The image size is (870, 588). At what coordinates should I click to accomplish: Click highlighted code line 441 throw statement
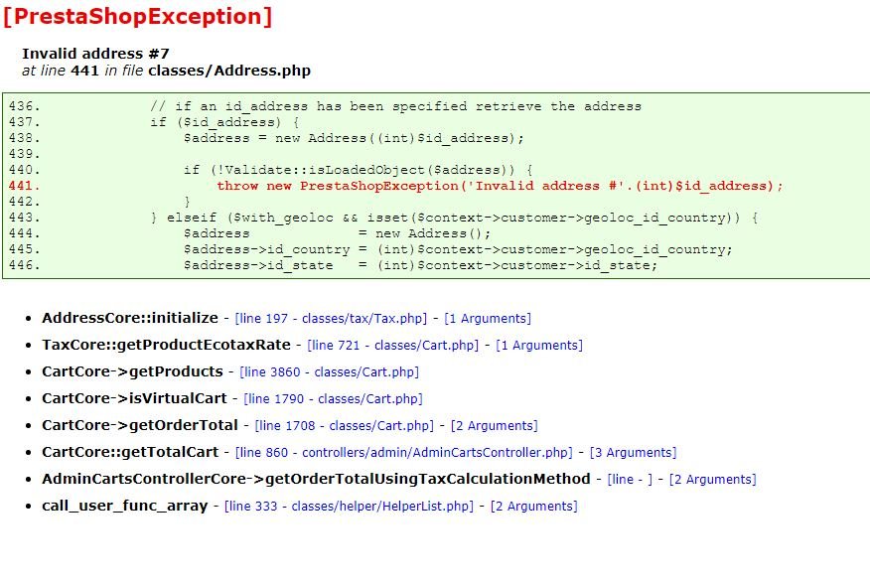click(x=500, y=186)
